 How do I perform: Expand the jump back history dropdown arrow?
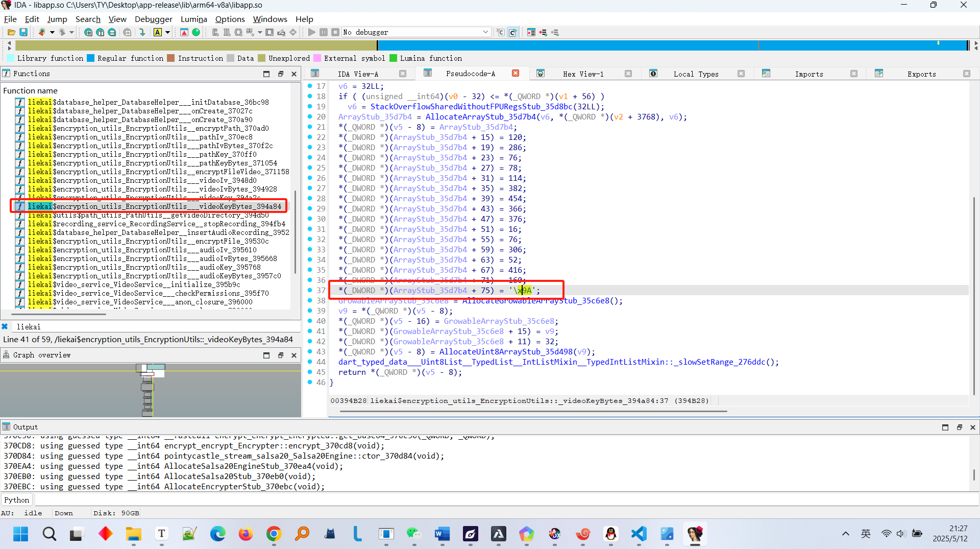[x=52, y=32]
